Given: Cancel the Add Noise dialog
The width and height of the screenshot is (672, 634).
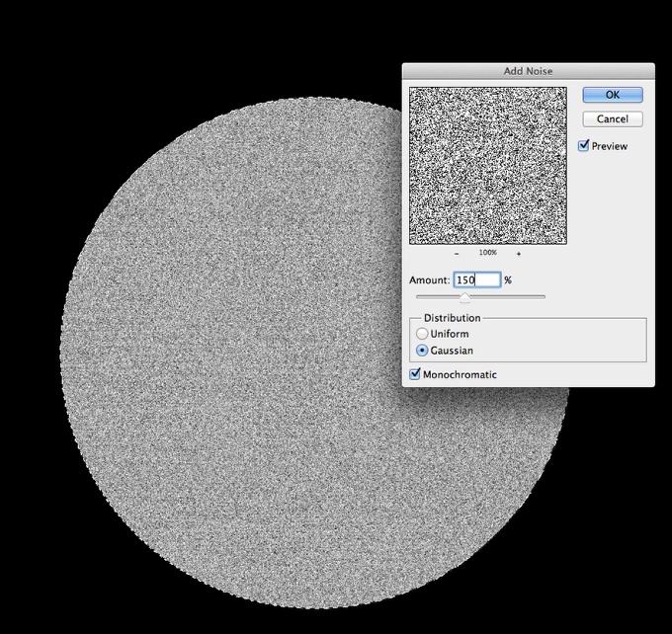Looking at the screenshot, I should [x=613, y=119].
